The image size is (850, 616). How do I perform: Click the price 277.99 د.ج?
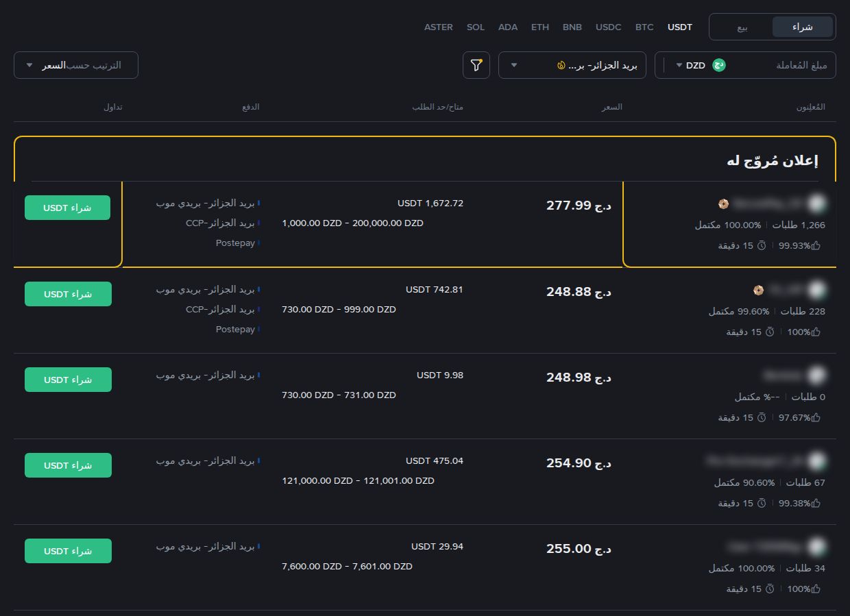[x=579, y=206]
